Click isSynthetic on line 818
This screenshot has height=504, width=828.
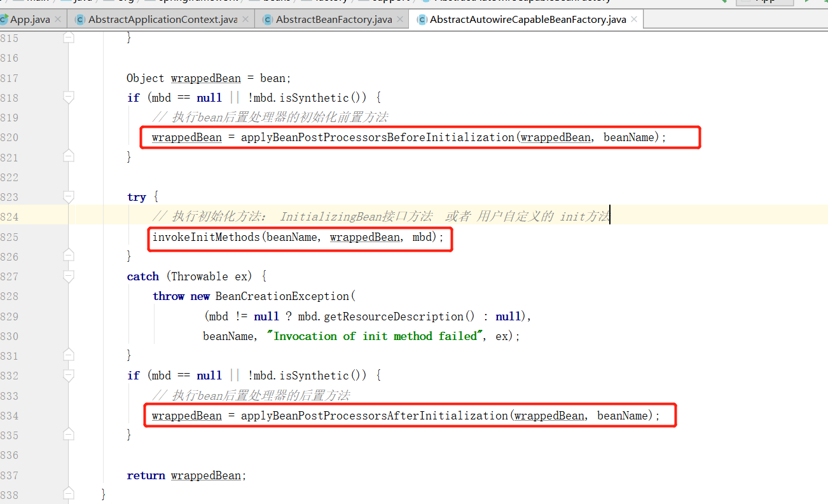coord(314,98)
